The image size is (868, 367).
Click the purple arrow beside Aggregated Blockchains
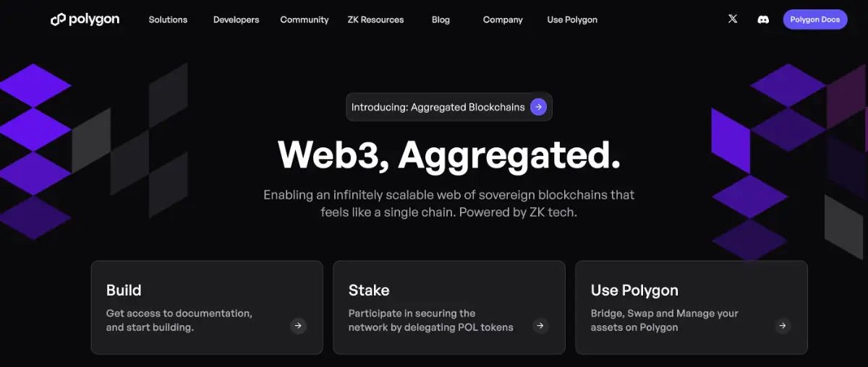pos(538,107)
